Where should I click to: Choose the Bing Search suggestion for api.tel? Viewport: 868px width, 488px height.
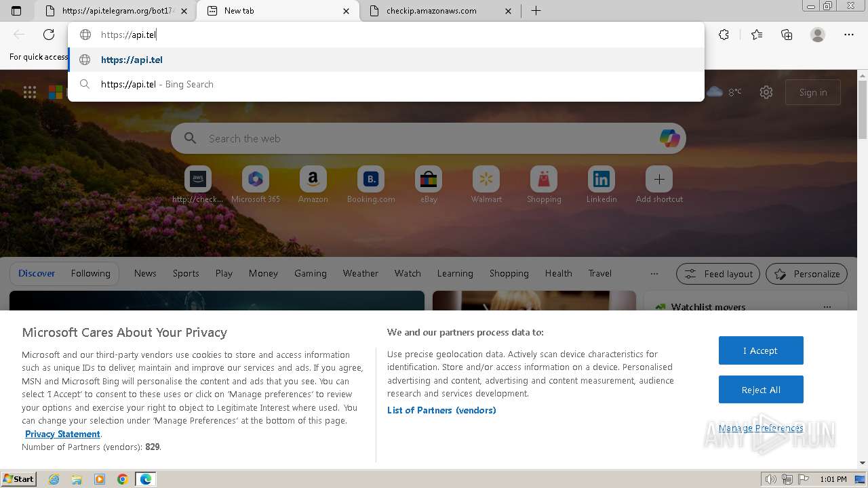pos(386,84)
